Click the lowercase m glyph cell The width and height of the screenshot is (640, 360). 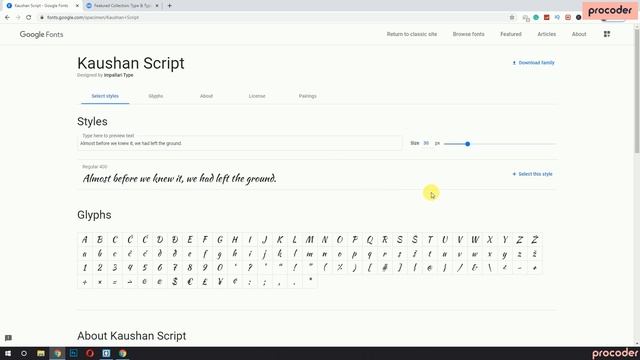[x=310, y=254]
